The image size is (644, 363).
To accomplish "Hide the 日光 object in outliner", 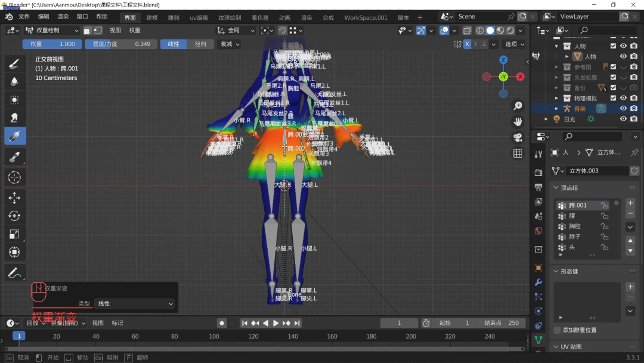I will click(x=623, y=119).
